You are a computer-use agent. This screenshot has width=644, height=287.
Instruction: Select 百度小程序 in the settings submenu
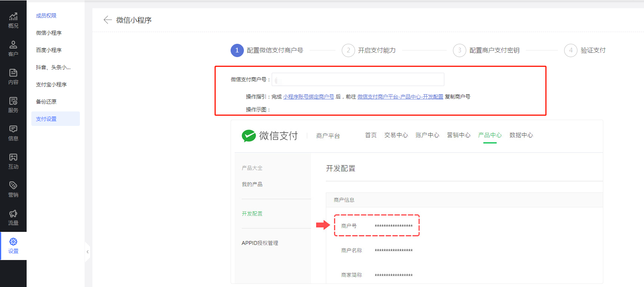click(x=49, y=50)
